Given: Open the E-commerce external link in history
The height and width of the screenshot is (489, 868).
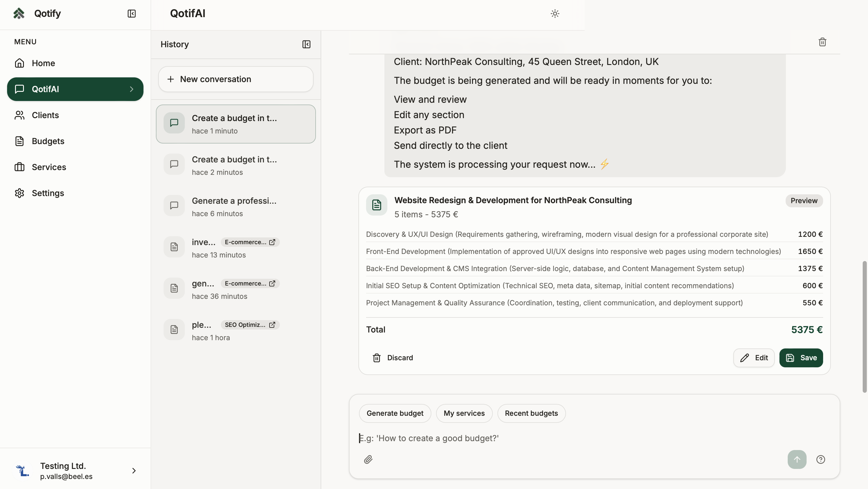Looking at the screenshot, I should pos(272,242).
